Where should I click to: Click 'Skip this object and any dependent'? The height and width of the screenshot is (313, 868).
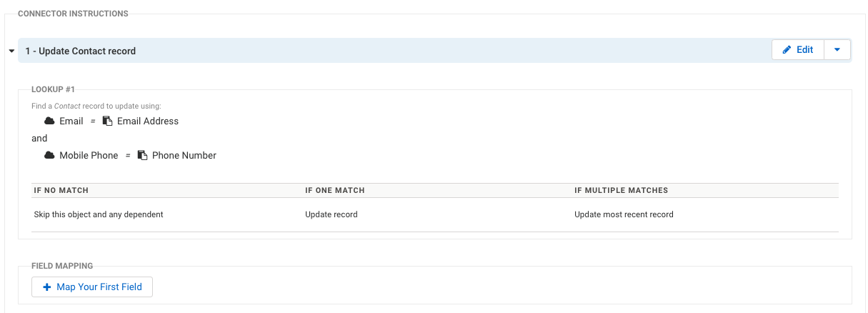click(x=99, y=214)
